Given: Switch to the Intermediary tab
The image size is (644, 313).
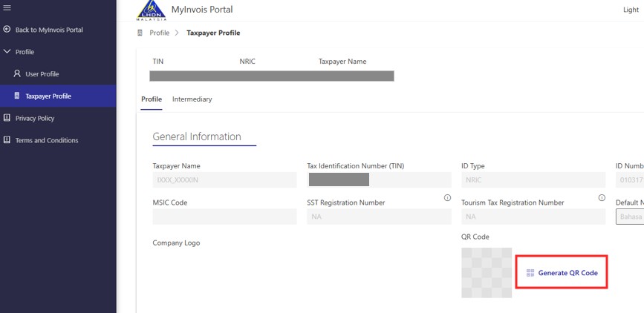Looking at the screenshot, I should 192,99.
